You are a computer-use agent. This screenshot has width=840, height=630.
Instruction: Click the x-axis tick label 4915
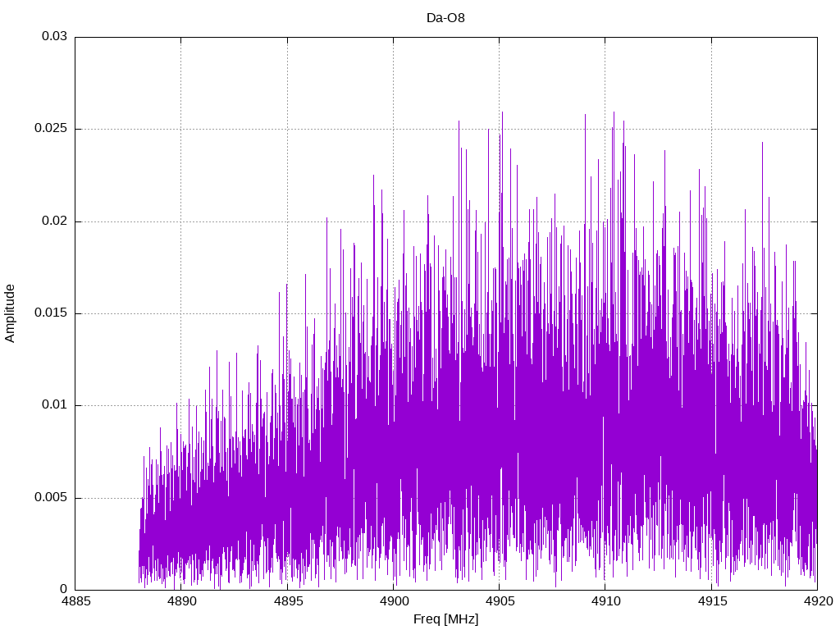tap(712, 601)
